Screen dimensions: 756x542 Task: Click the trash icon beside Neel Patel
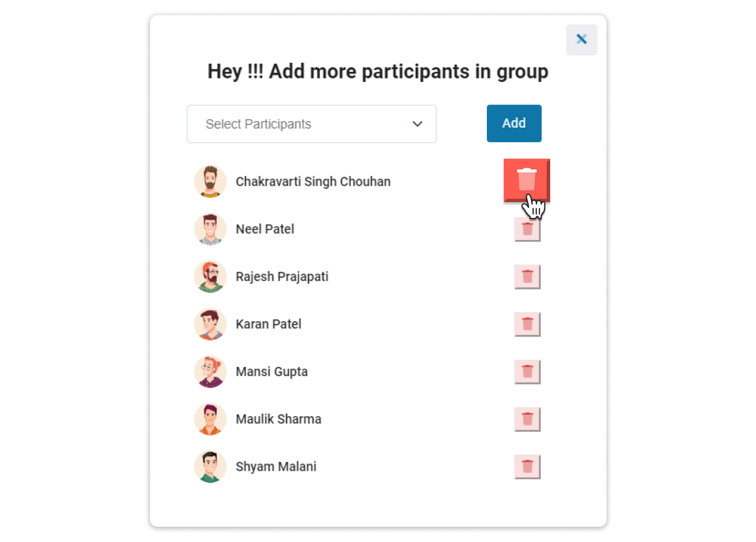click(x=527, y=229)
